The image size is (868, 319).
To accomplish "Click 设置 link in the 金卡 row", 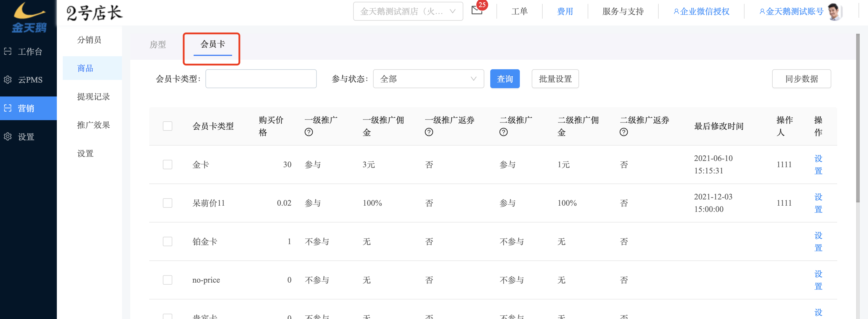I will point(818,165).
